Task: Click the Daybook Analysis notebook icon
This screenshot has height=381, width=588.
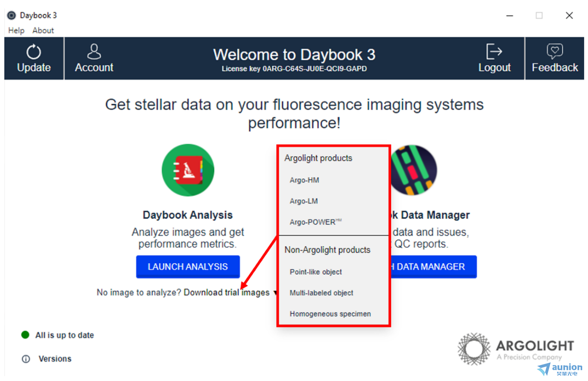Action: 188,170
